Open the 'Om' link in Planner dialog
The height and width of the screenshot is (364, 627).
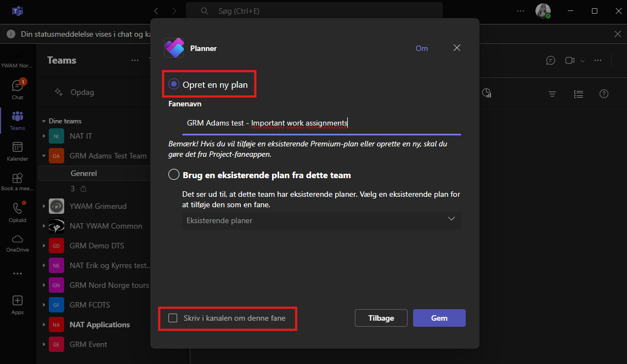point(421,48)
